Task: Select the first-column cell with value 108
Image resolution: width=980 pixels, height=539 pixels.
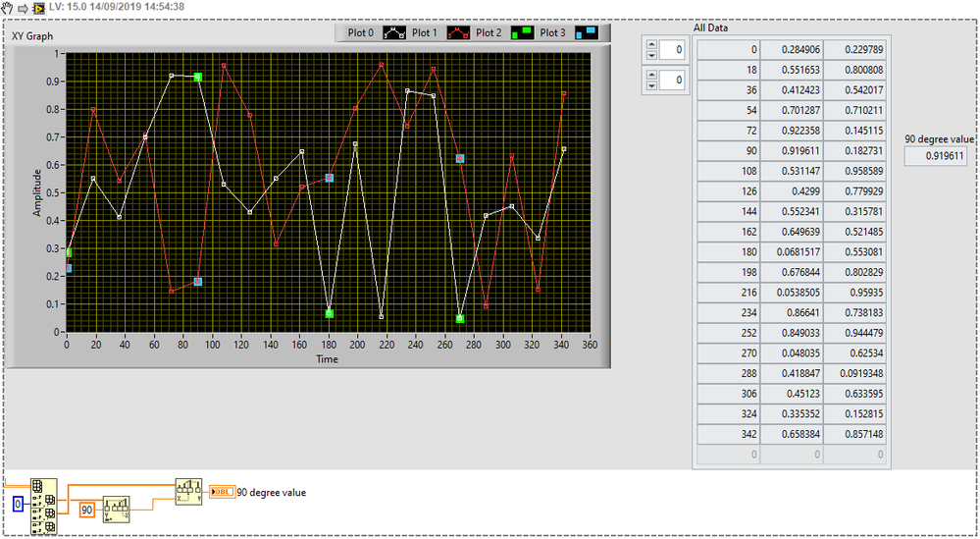Action: click(x=728, y=171)
